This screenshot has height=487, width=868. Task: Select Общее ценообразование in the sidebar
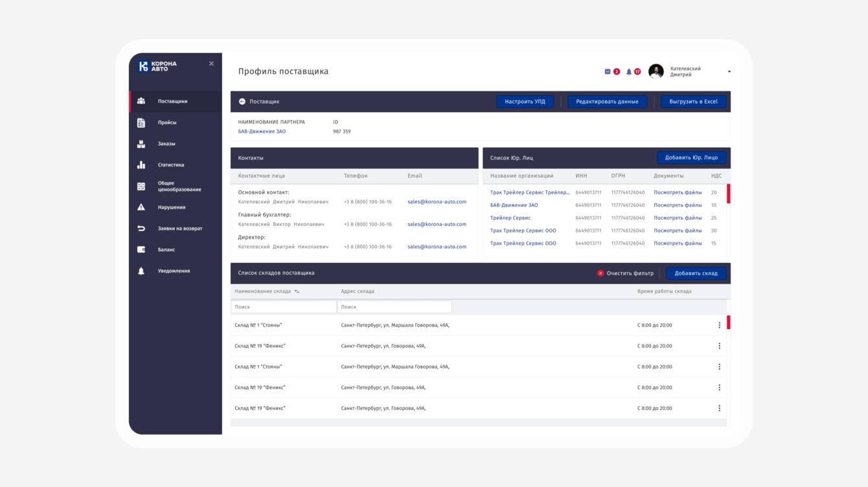pyautogui.click(x=176, y=187)
